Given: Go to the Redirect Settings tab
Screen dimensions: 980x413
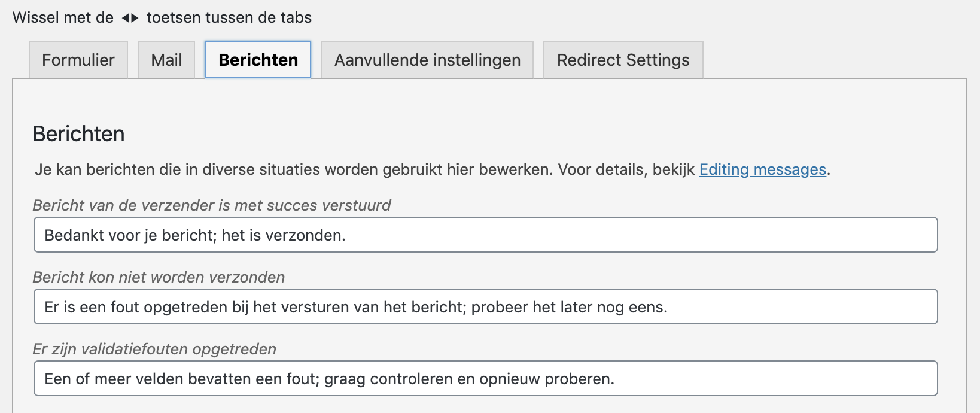Looking at the screenshot, I should pos(623,60).
